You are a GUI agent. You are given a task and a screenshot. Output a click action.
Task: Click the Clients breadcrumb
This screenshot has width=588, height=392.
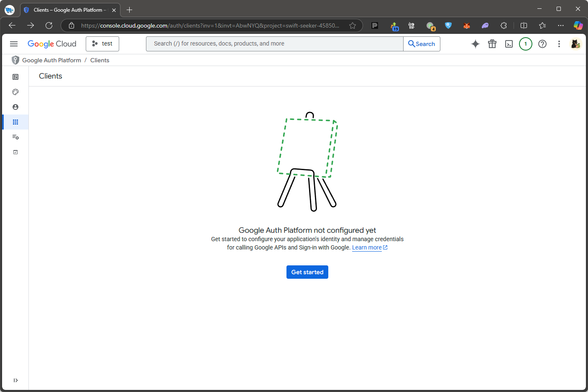pos(100,60)
